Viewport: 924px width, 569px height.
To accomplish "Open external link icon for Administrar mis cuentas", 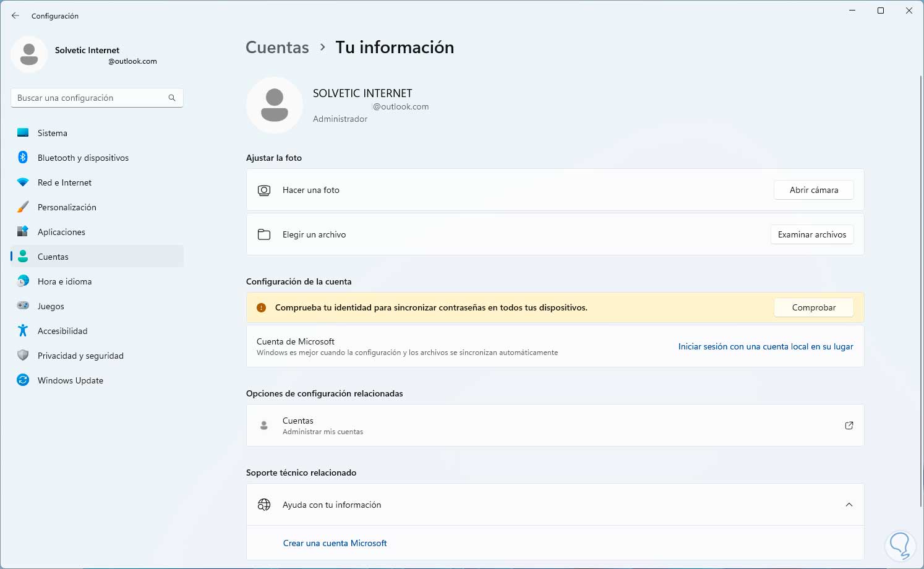I will click(849, 426).
